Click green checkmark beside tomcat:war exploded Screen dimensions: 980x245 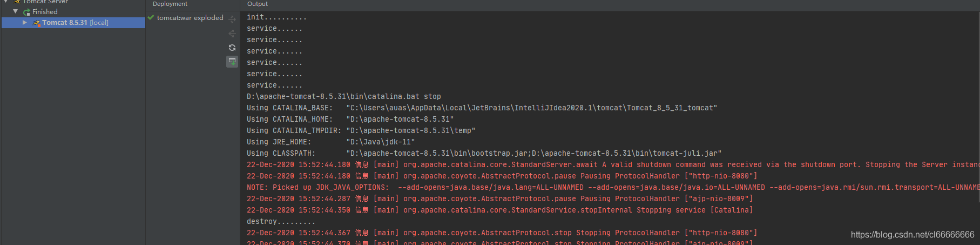(x=151, y=18)
